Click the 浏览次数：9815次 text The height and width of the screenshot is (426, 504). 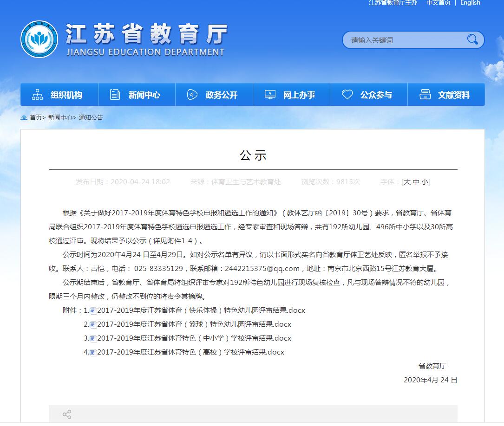click(330, 182)
